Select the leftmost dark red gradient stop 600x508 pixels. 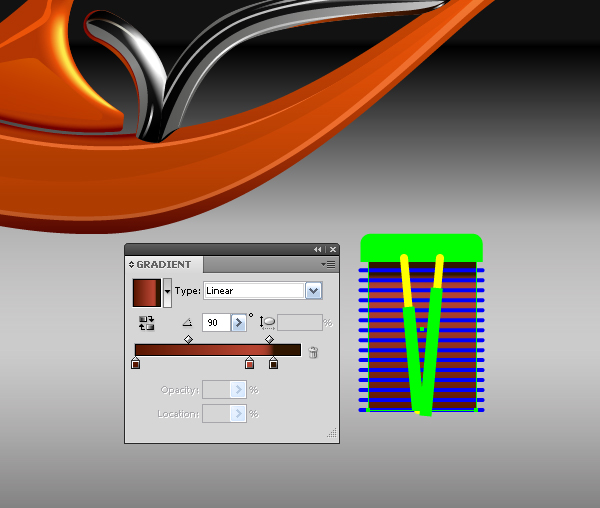pos(135,363)
